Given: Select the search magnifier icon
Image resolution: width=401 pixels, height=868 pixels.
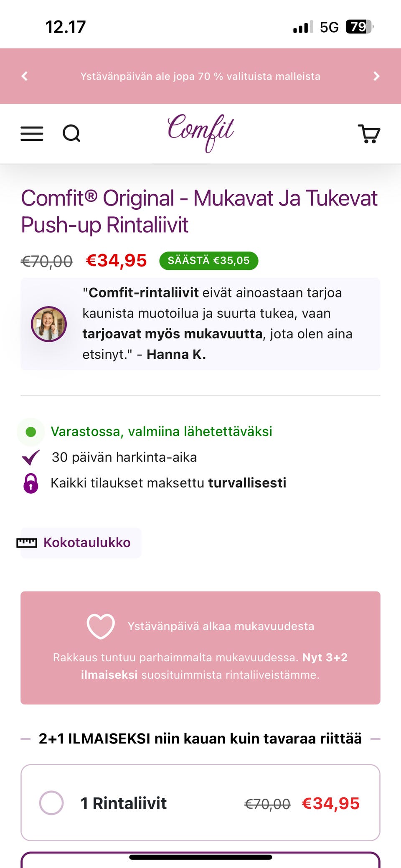Looking at the screenshot, I should click(72, 133).
